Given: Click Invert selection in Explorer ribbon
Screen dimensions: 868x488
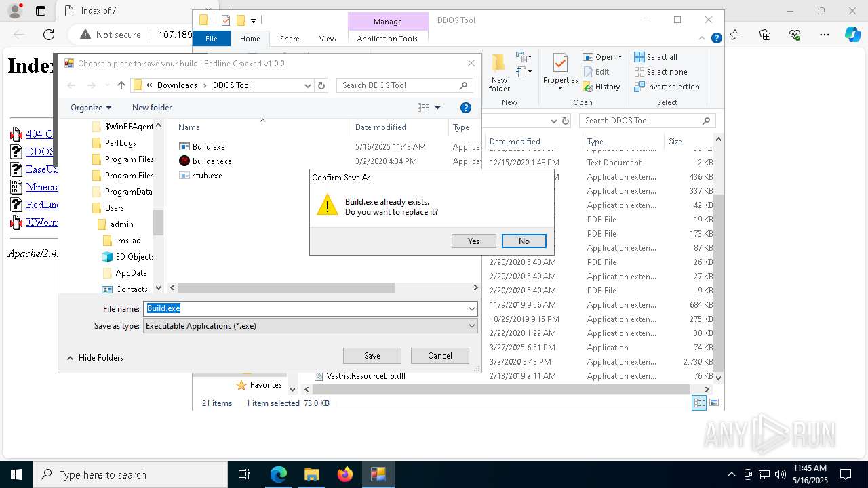Looking at the screenshot, I should [x=667, y=87].
